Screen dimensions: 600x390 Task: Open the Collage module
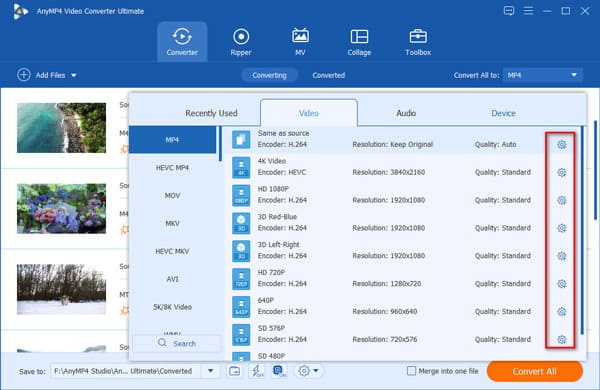[359, 42]
